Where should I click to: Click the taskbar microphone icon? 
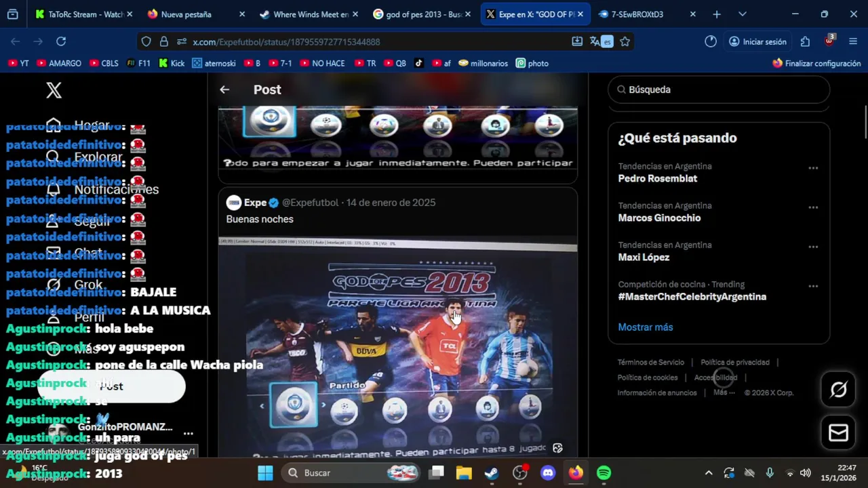pyautogui.click(x=770, y=473)
